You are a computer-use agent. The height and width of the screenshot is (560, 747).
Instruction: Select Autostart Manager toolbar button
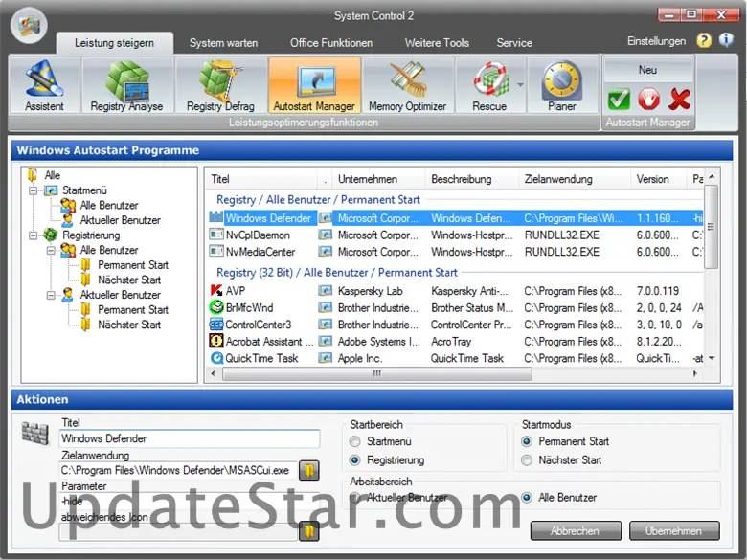314,86
